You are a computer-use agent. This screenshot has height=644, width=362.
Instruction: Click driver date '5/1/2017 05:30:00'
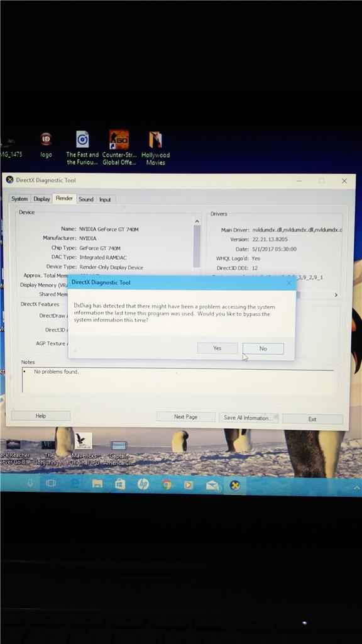[275, 249]
